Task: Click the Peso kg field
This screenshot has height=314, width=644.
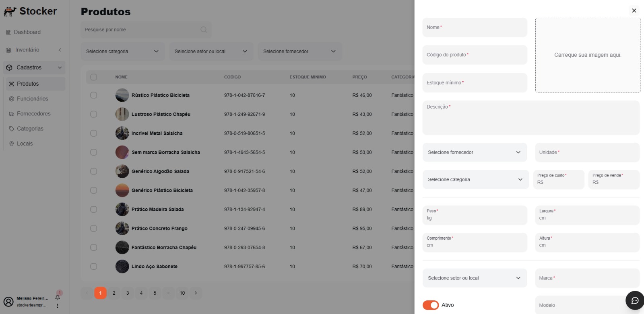Action: [x=475, y=215]
